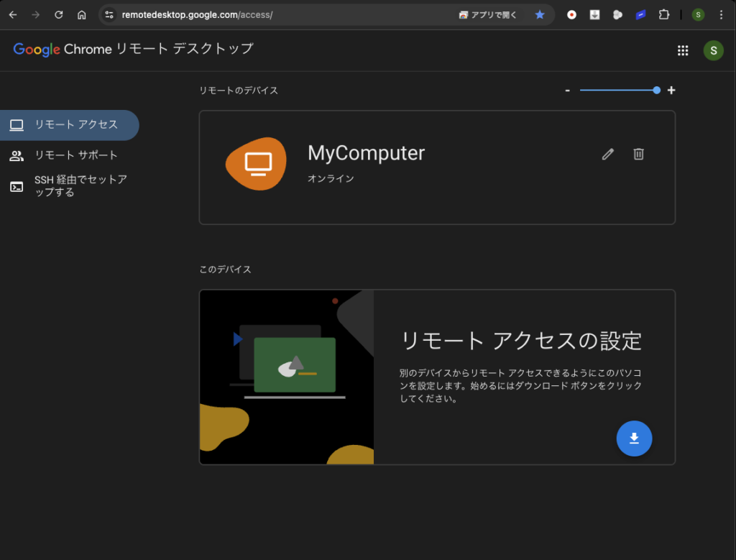Click the orange MyComputer monitor icon
The height and width of the screenshot is (560, 736).
(256, 164)
